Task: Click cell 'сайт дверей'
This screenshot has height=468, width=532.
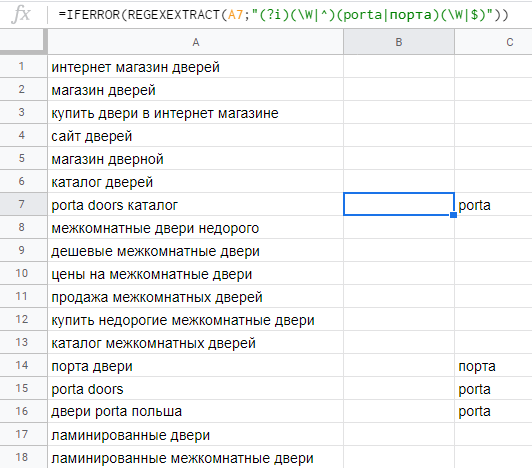Action: pyautogui.click(x=195, y=135)
